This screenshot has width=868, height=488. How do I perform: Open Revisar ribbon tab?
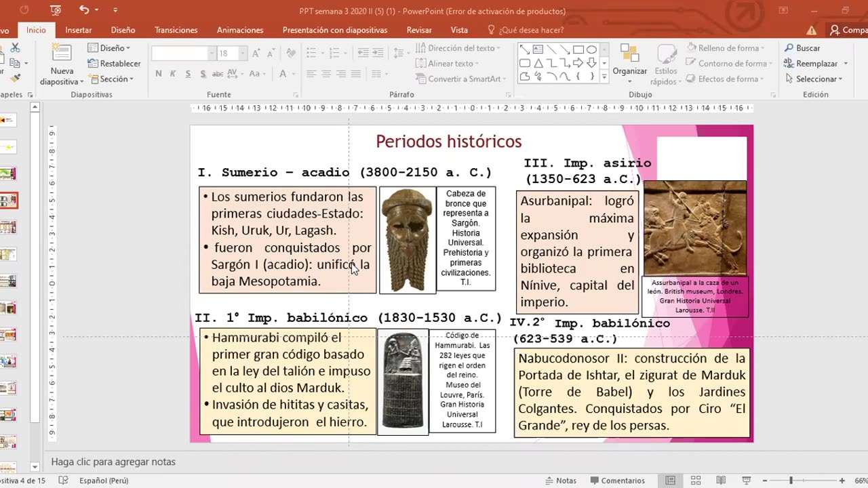point(419,30)
